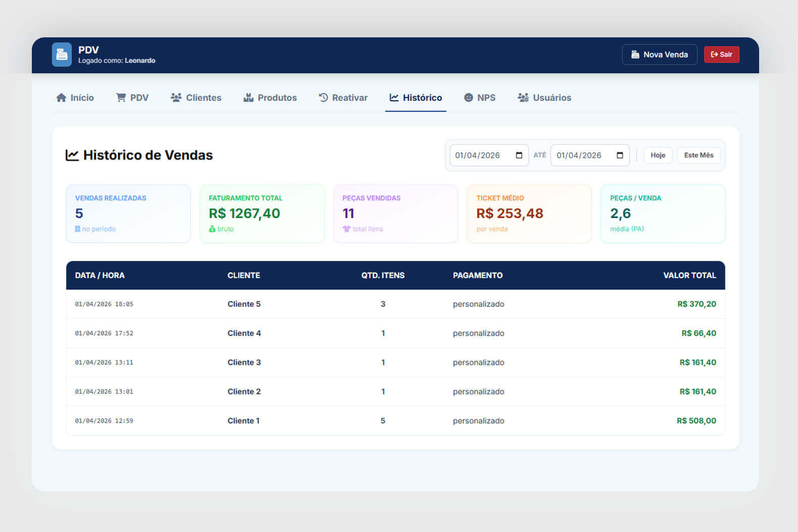Viewport: 798px width, 532px height.
Task: Select Cliente 5 in sales table
Action: click(x=244, y=304)
